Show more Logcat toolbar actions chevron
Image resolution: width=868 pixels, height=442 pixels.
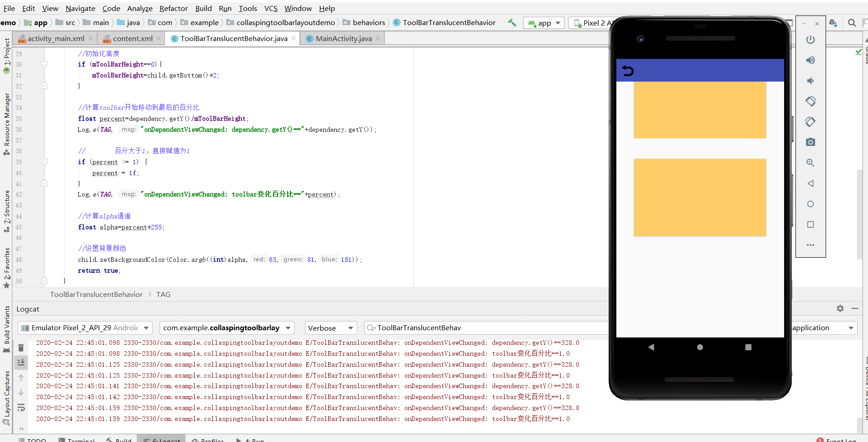(x=21, y=429)
